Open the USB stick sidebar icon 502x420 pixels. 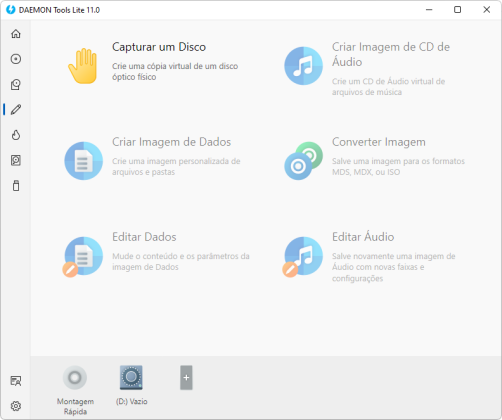coord(16,186)
